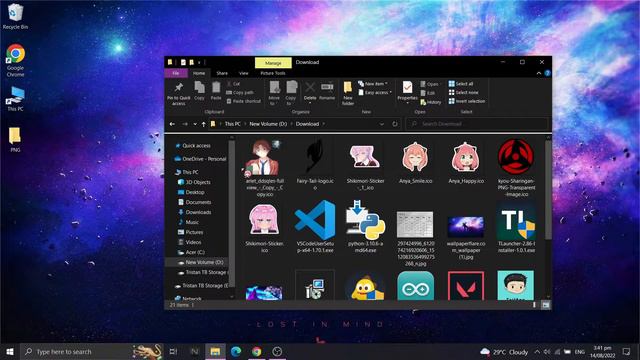The width and height of the screenshot is (640, 360).
Task: Select the This PC desktop icon
Action: 15,99
